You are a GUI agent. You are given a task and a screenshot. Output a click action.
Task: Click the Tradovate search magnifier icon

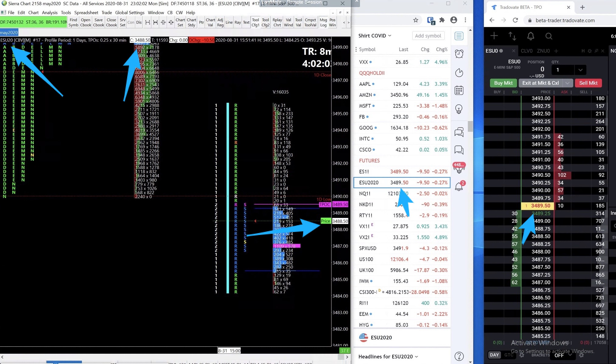tap(549, 36)
